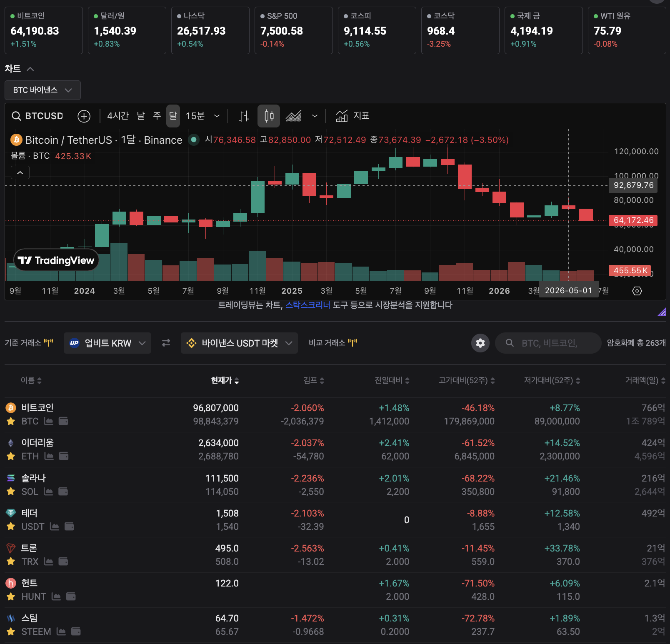Open the chart icon for ETH row
The image size is (670, 644).
coord(49,456)
